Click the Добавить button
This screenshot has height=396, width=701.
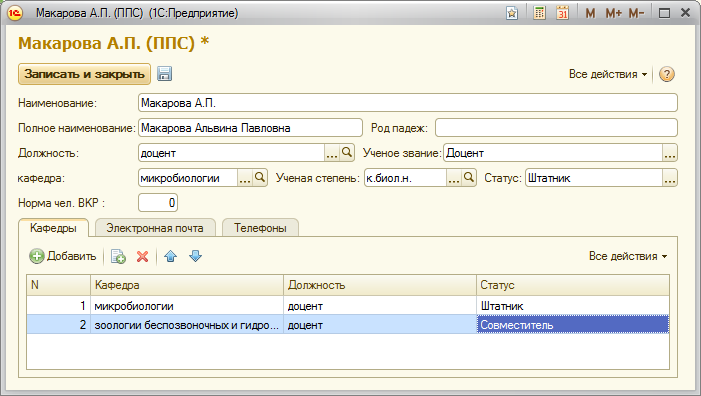click(x=63, y=256)
